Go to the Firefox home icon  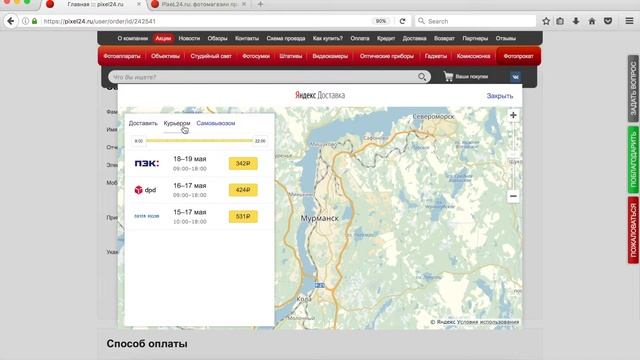592,21
